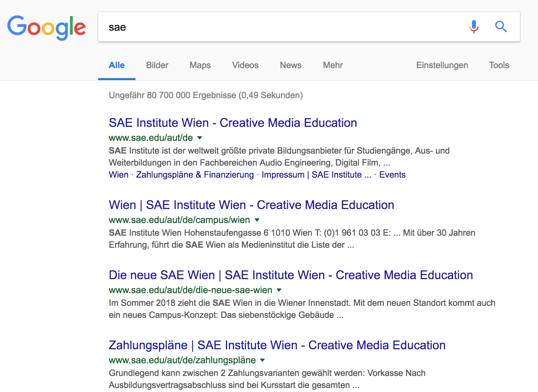
Task: Open the 'Events' sitelink
Action: click(x=392, y=175)
